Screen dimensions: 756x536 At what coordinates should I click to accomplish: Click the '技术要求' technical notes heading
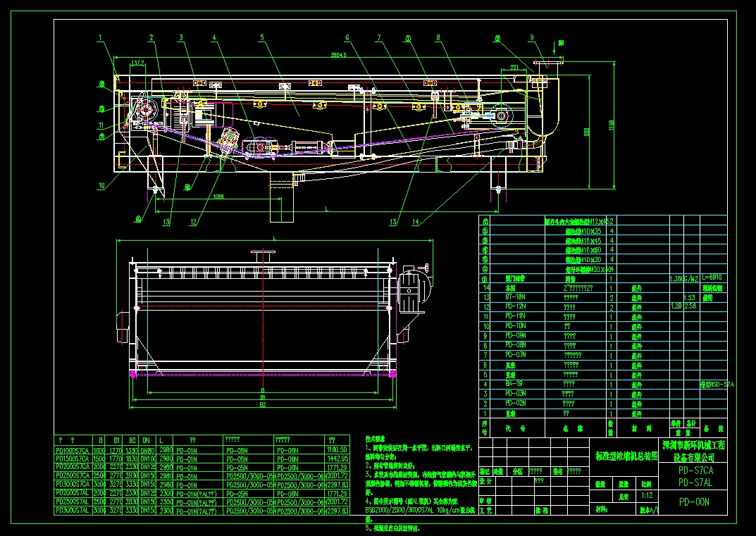(x=375, y=439)
